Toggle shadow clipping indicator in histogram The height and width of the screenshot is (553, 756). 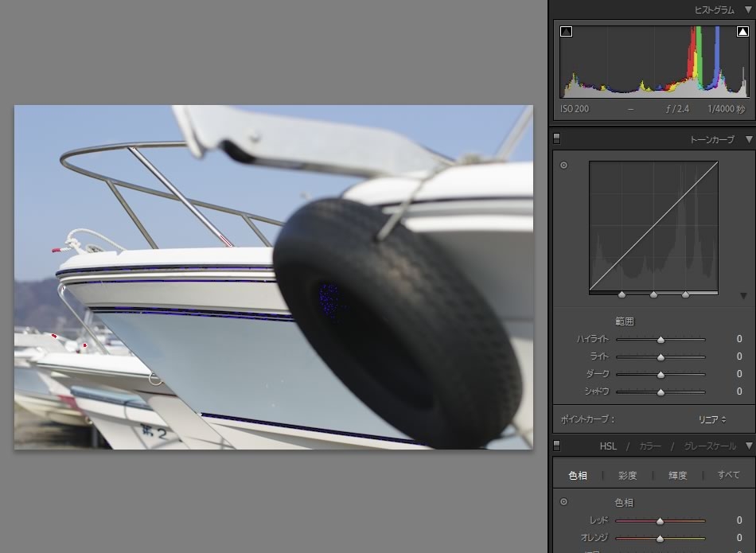[566, 32]
